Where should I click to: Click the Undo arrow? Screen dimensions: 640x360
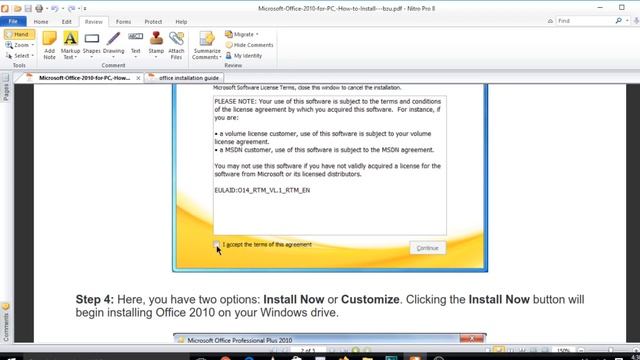point(54,8)
